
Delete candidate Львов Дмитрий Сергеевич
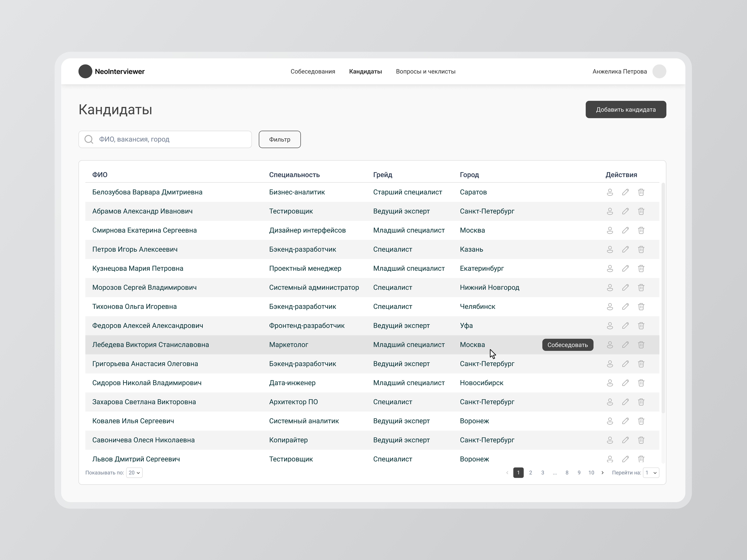tap(641, 459)
